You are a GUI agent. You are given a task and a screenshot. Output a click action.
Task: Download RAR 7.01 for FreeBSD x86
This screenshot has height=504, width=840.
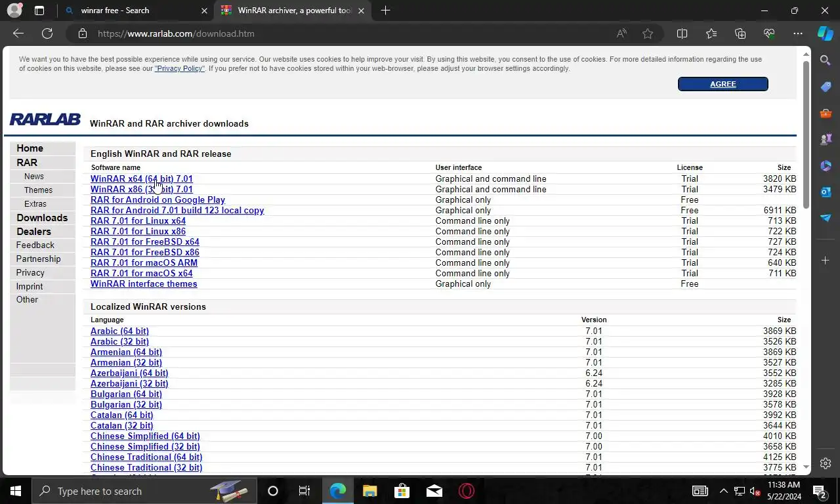(145, 252)
